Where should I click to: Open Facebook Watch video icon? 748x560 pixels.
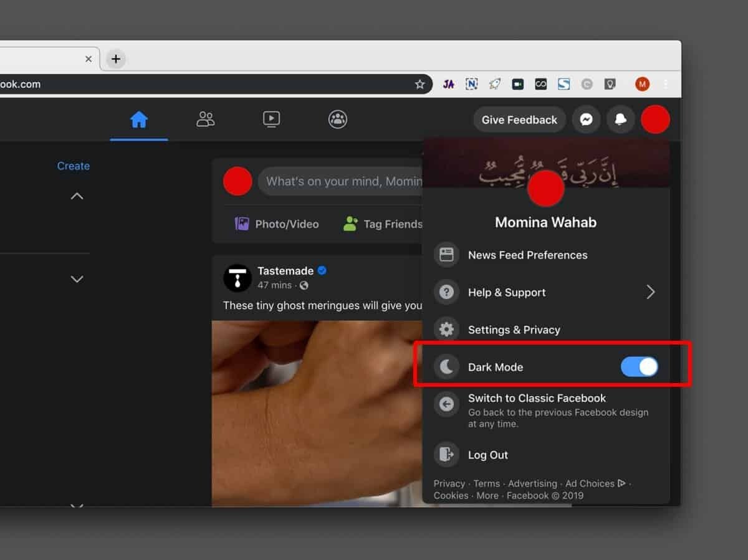coord(271,120)
